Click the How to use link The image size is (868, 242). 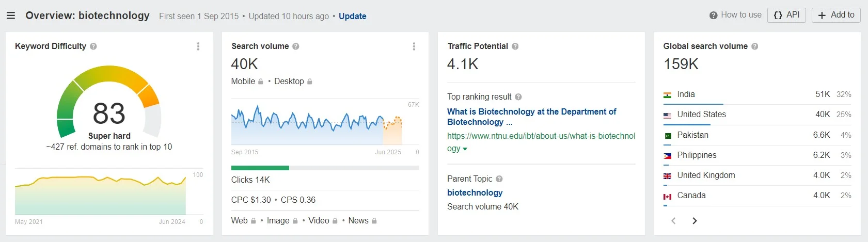tap(735, 15)
